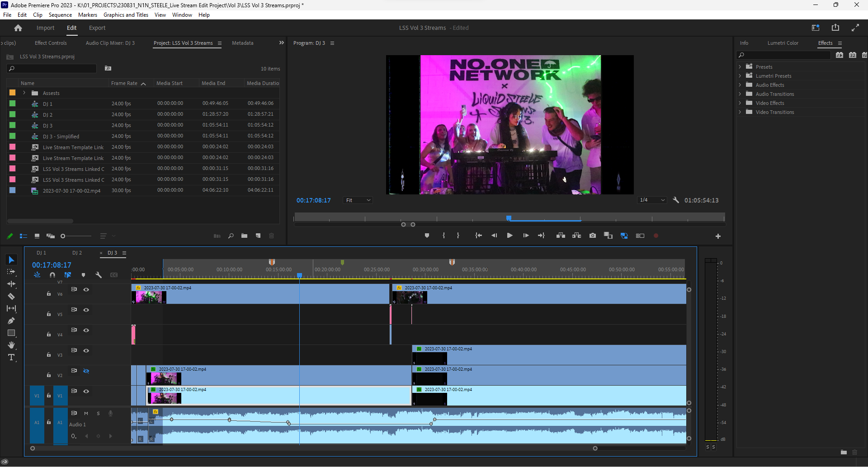Open Timeline Display Settings wrench
868x467 pixels.
pos(99,275)
